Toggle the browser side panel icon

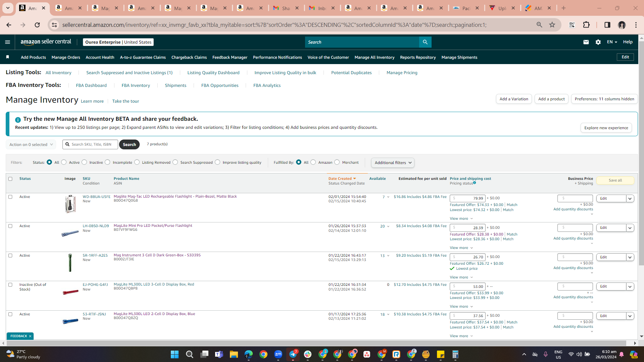[607, 25]
